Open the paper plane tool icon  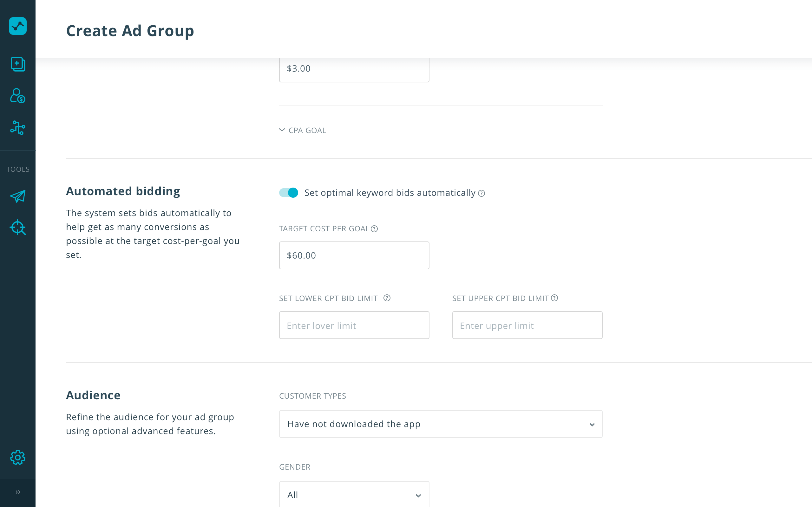(x=18, y=196)
